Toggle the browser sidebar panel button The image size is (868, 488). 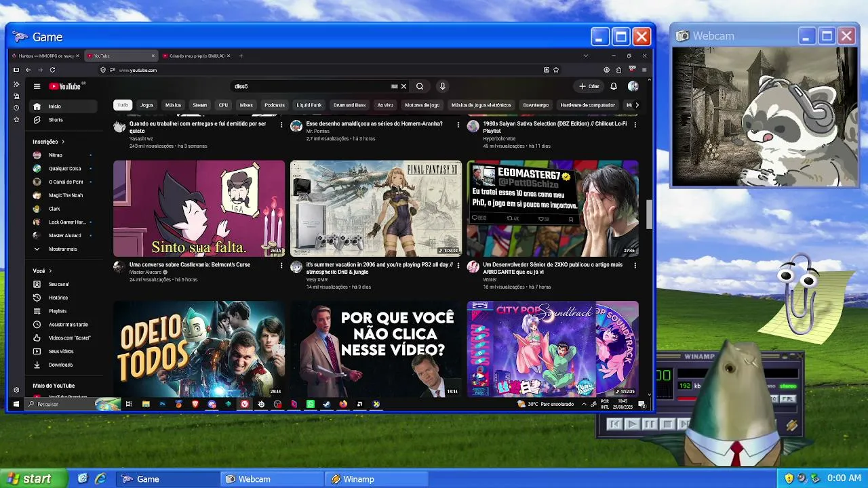16,70
